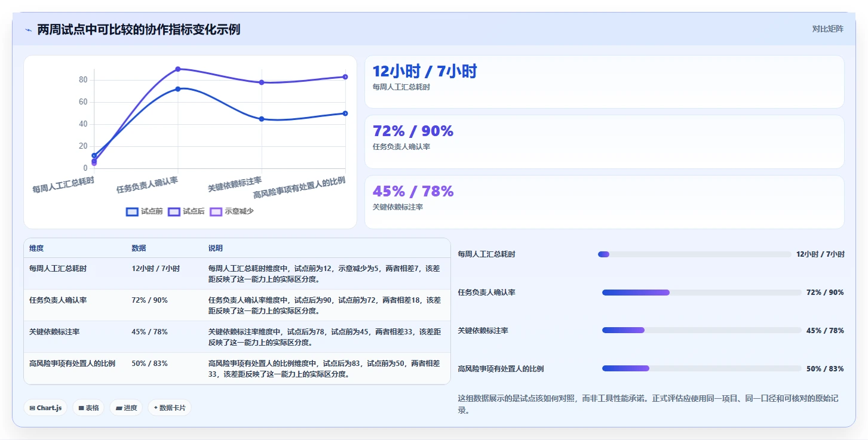Click the 80 tick label on the y-axis
868x440 pixels.
[83, 80]
